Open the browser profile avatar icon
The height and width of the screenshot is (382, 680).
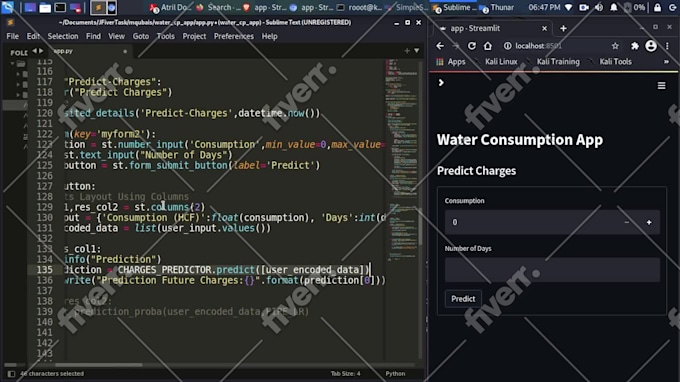(x=651, y=46)
